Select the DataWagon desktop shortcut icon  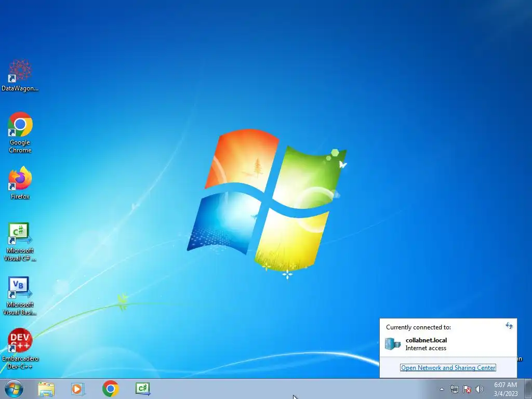point(20,75)
